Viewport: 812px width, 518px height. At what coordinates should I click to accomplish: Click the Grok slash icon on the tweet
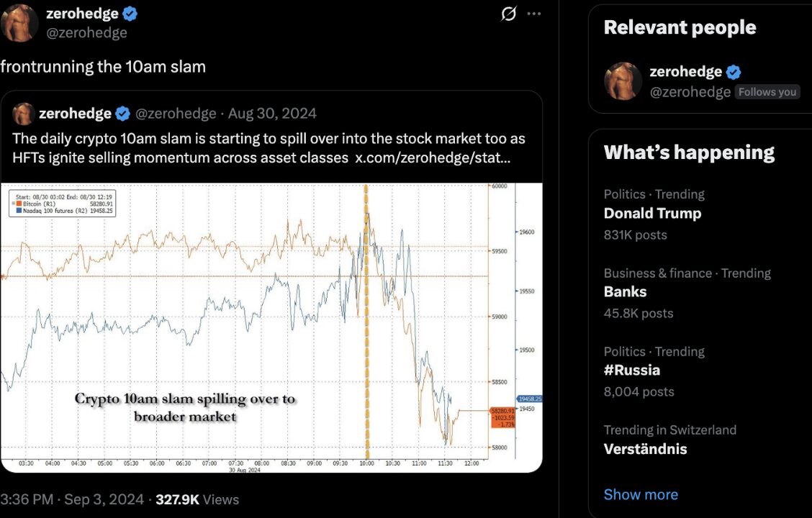(x=508, y=14)
